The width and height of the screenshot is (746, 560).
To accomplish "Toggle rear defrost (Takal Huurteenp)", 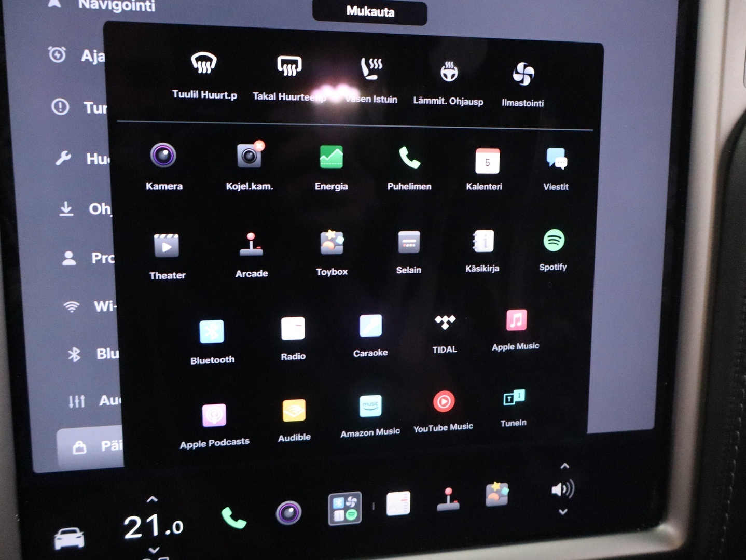I will pos(289,78).
